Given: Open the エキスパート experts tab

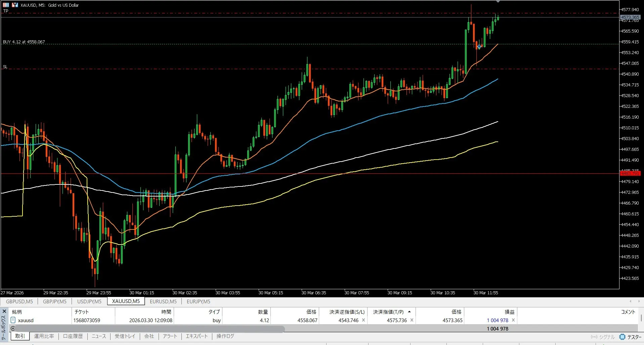Looking at the screenshot, I should point(197,336).
